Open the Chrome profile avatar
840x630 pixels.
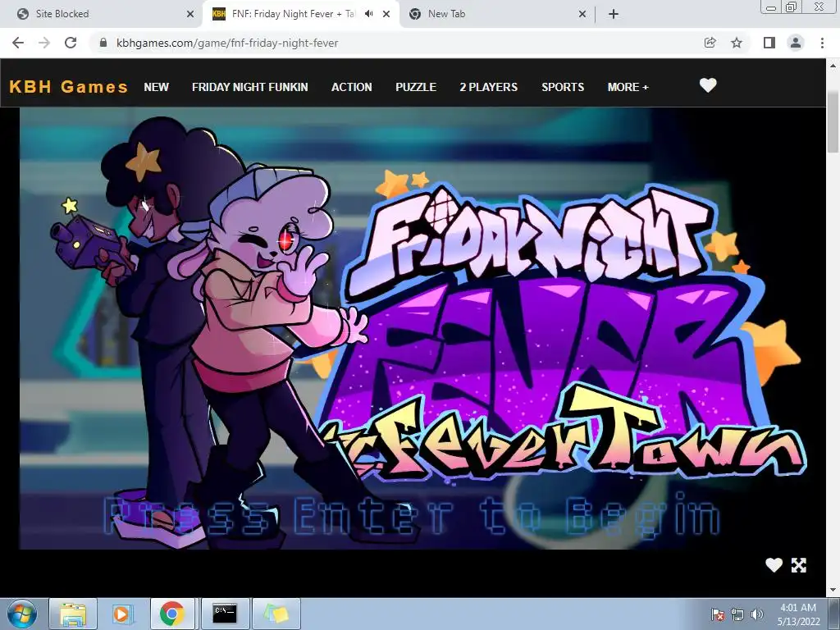click(x=796, y=43)
